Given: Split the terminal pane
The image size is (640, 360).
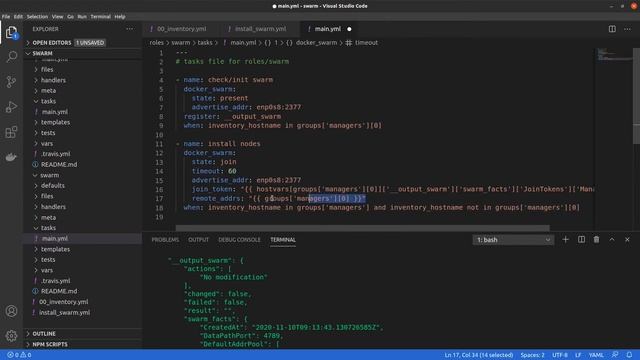Looking at the screenshot, I should [x=581, y=240].
